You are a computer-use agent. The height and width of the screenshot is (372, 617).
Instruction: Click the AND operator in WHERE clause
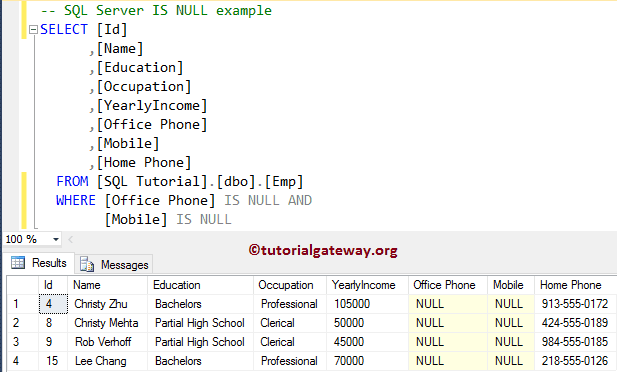pos(300,200)
